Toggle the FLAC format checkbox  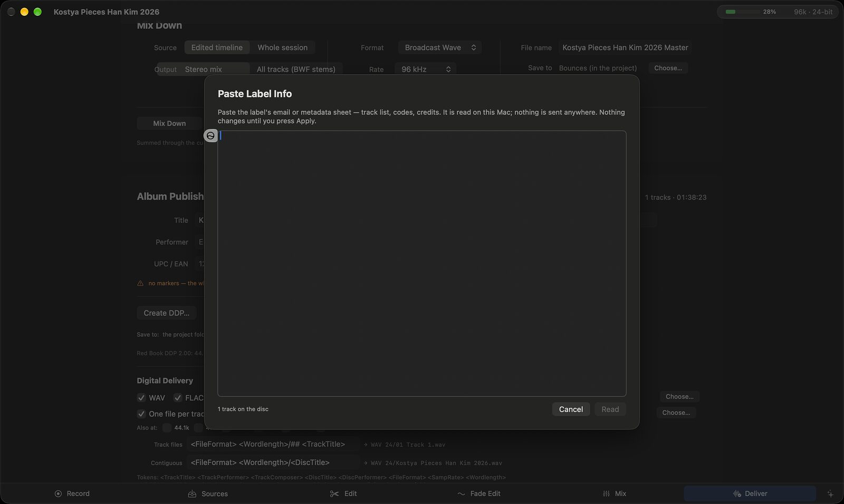178,398
